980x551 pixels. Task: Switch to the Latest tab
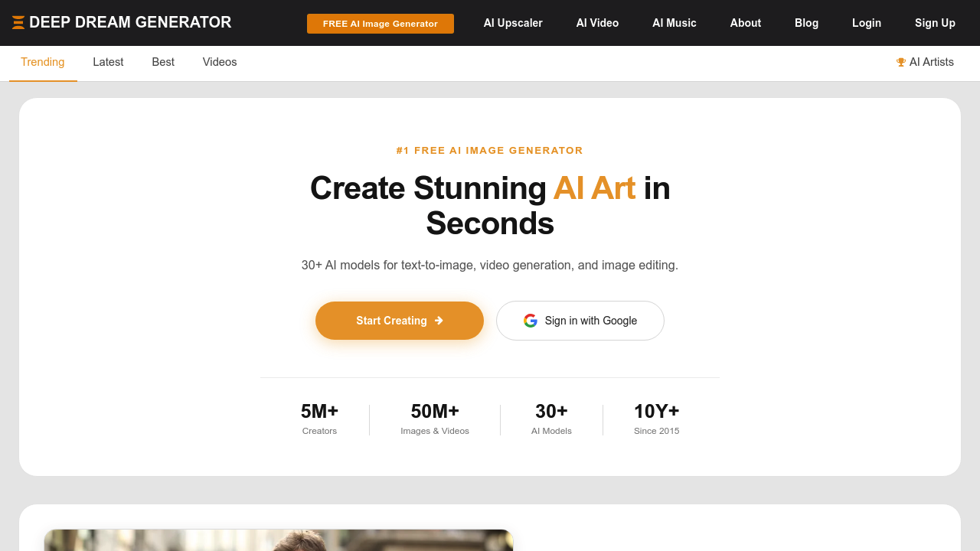point(108,62)
